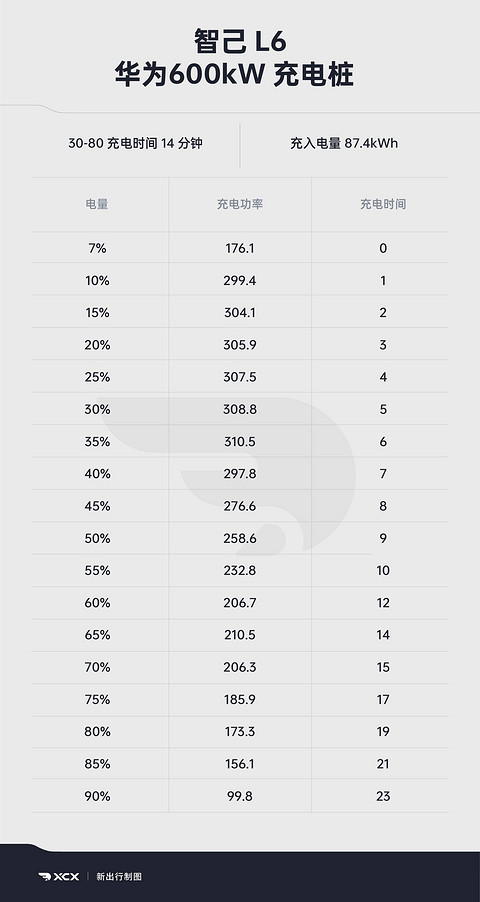Select the 充电功率 column header

pyautogui.click(x=240, y=204)
